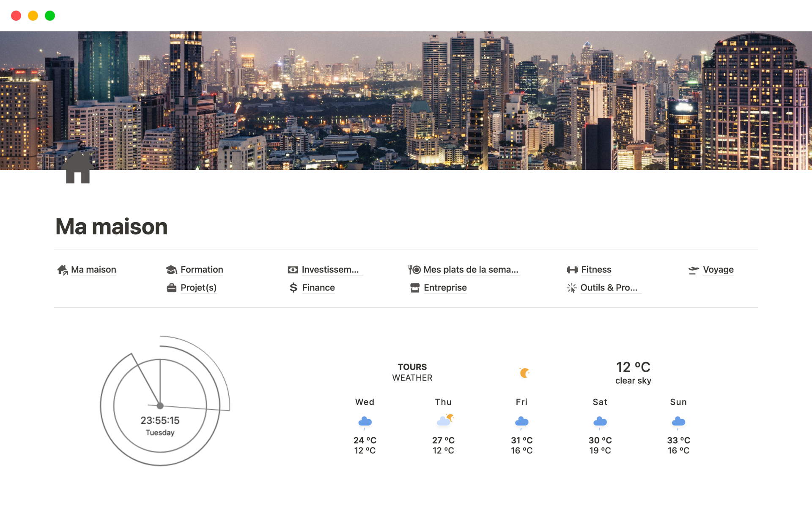This screenshot has width=812, height=508.
Task: Go to the Finance page
Action: pyautogui.click(x=318, y=288)
